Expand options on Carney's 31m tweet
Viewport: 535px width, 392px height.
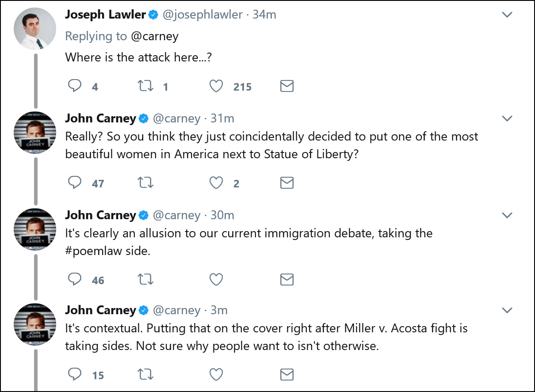507,118
